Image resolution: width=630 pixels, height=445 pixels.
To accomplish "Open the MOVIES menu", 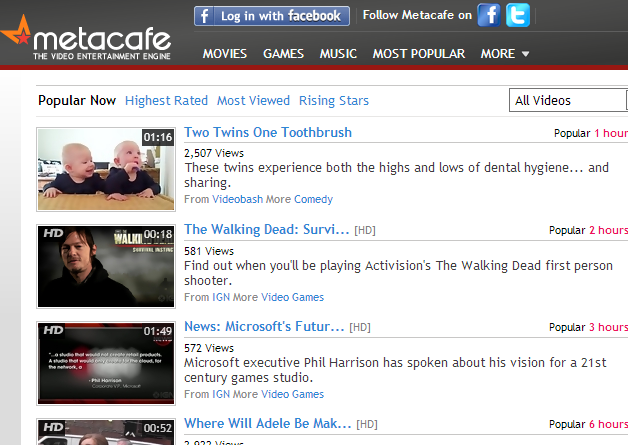I will point(225,53).
